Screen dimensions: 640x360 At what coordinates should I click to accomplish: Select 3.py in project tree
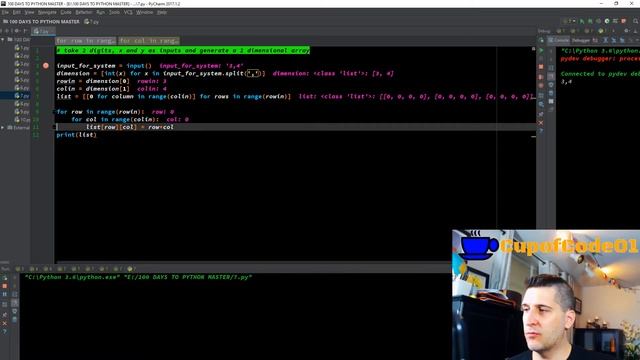coord(22,64)
